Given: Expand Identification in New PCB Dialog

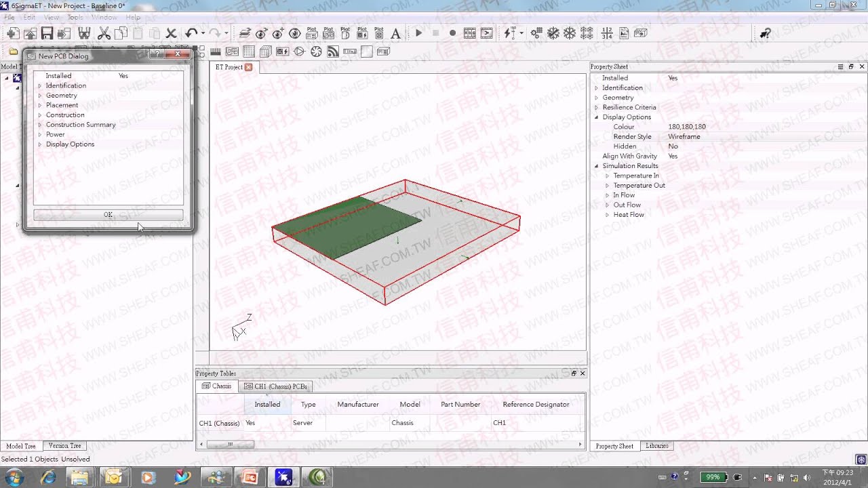Looking at the screenshot, I should pyautogui.click(x=40, y=86).
